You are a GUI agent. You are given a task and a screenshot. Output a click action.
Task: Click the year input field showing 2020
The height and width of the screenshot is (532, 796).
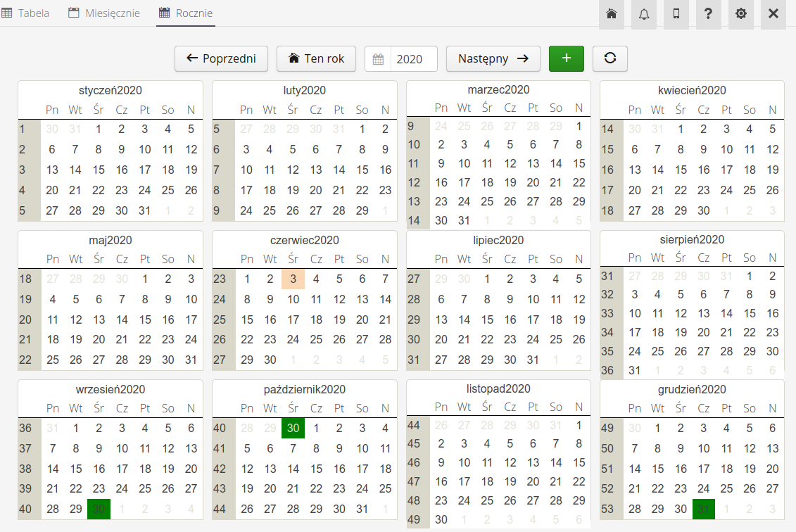coord(413,59)
